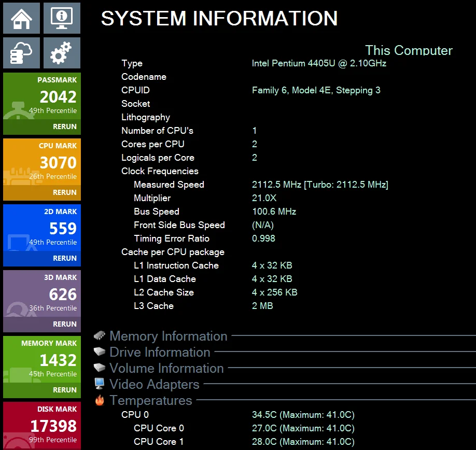Select the 'Number of CPU's' row label

157,131
